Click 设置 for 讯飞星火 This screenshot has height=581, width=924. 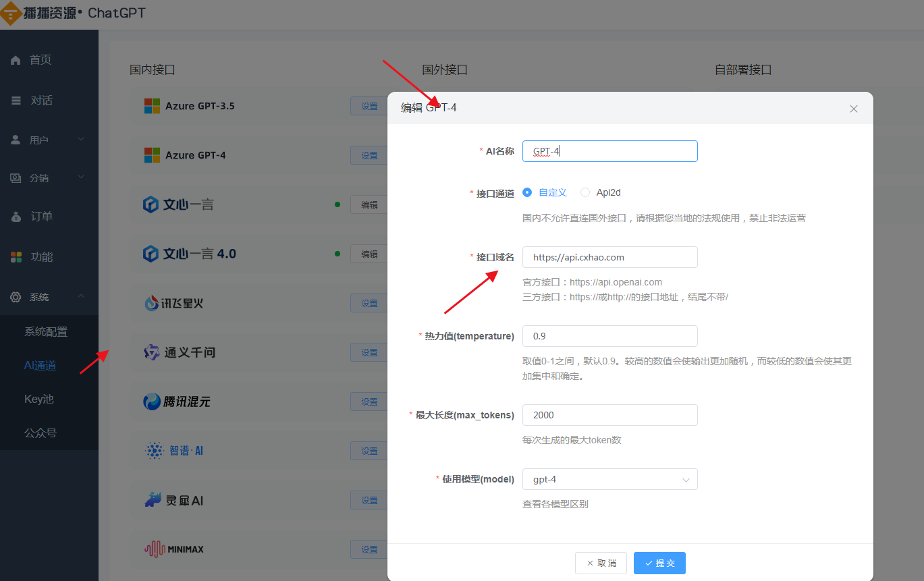point(369,303)
